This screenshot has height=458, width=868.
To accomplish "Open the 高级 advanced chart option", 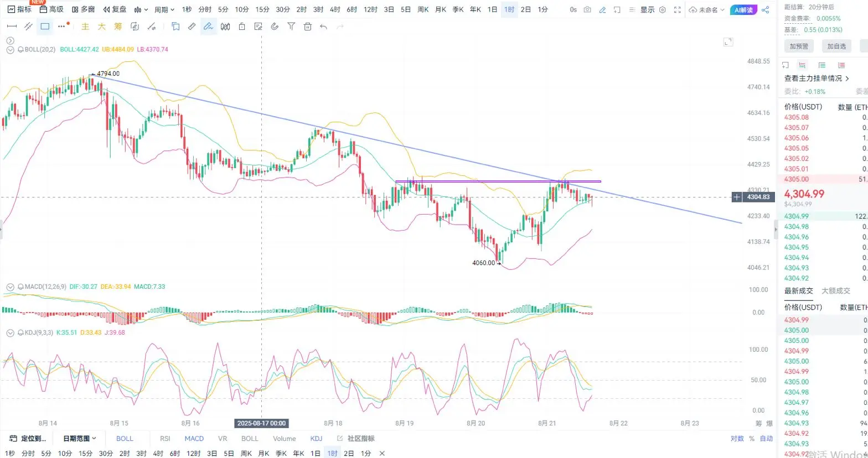I will pyautogui.click(x=51, y=9).
